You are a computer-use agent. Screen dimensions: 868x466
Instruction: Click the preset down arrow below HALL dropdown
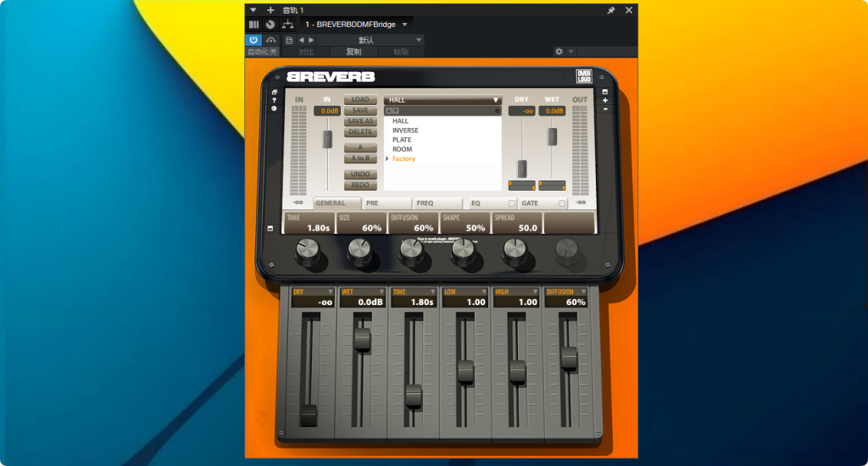coord(395,111)
